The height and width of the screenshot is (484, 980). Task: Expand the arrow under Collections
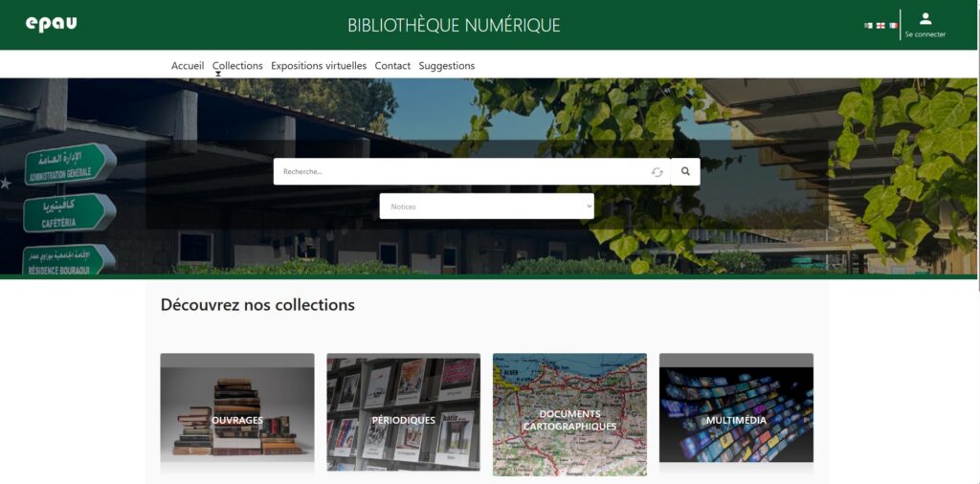[x=218, y=75]
